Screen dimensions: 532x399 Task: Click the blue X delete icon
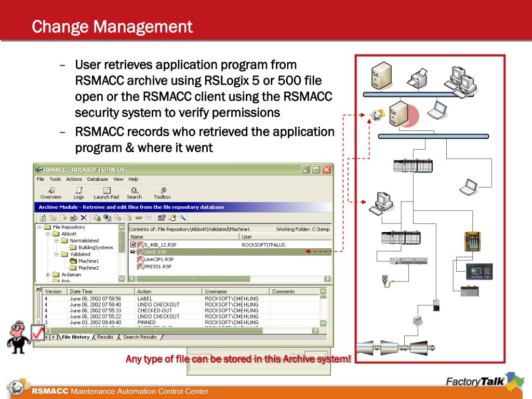point(84,218)
